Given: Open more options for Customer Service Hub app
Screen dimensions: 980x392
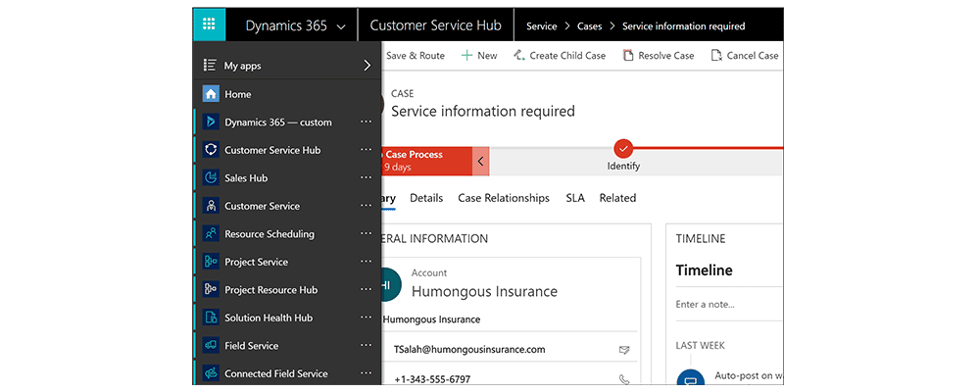Looking at the screenshot, I should (x=367, y=150).
